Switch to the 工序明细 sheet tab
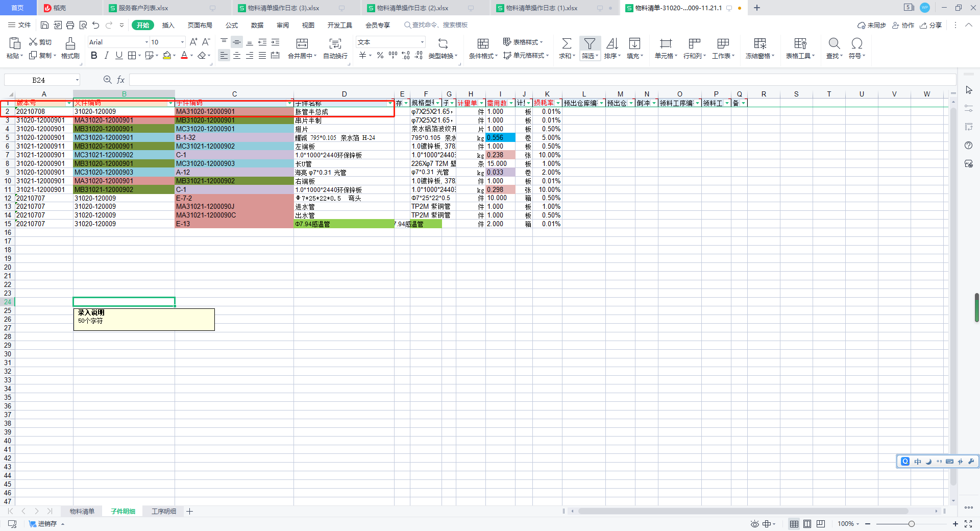Image resolution: width=980 pixels, height=531 pixels. pos(164,511)
